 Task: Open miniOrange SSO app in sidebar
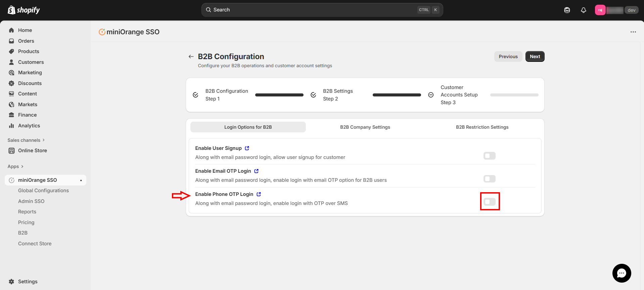45,180
